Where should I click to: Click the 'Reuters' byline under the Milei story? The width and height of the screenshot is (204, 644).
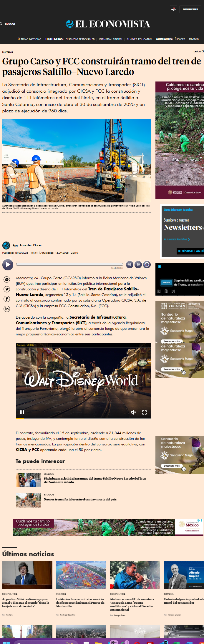(x=9, y=615)
